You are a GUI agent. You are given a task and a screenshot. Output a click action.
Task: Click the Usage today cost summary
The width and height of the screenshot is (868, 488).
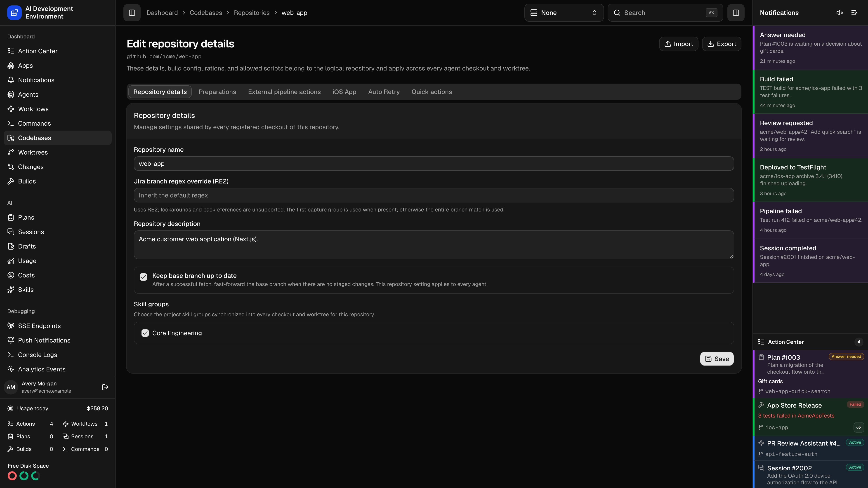(58, 408)
